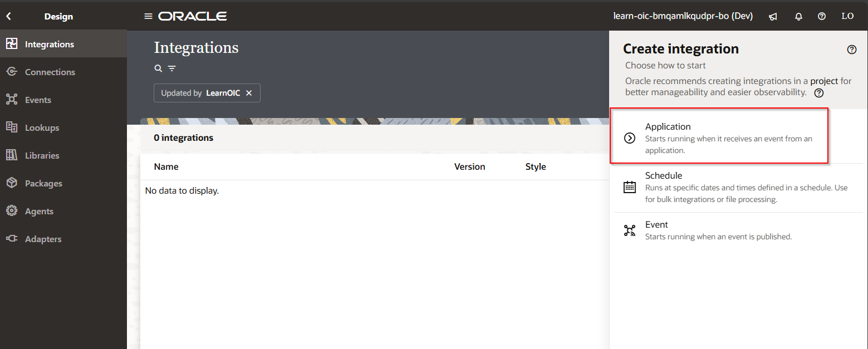This screenshot has height=349, width=868.
Task: Open the LO user profile menu
Action: click(847, 17)
